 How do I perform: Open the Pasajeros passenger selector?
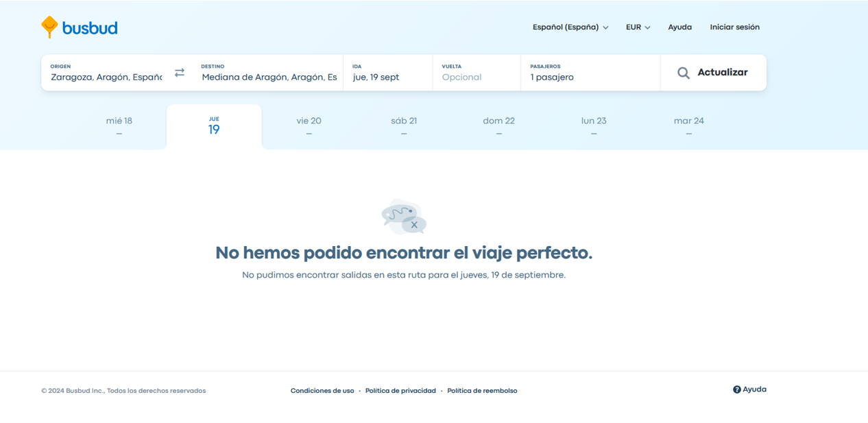590,73
